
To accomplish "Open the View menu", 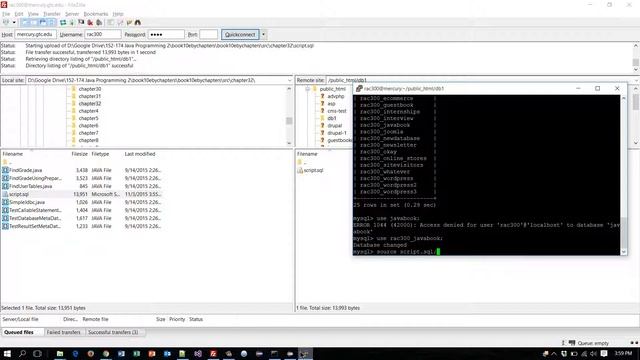I will pos(33,14).
